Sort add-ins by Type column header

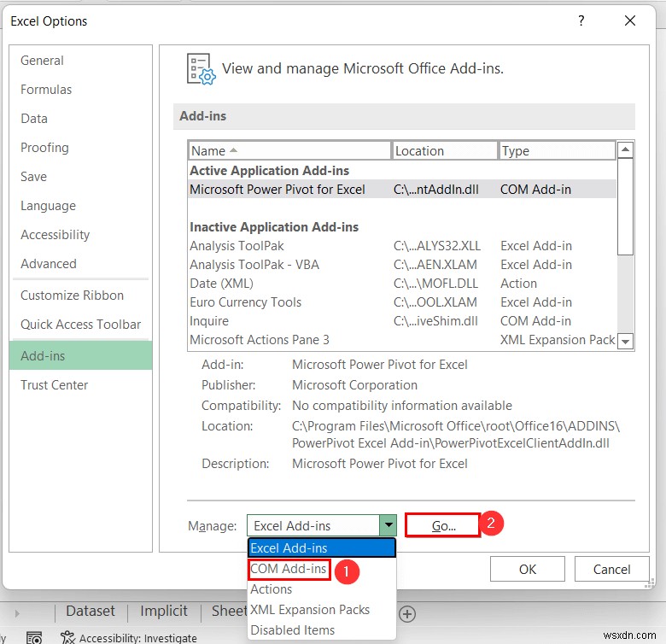tap(557, 151)
